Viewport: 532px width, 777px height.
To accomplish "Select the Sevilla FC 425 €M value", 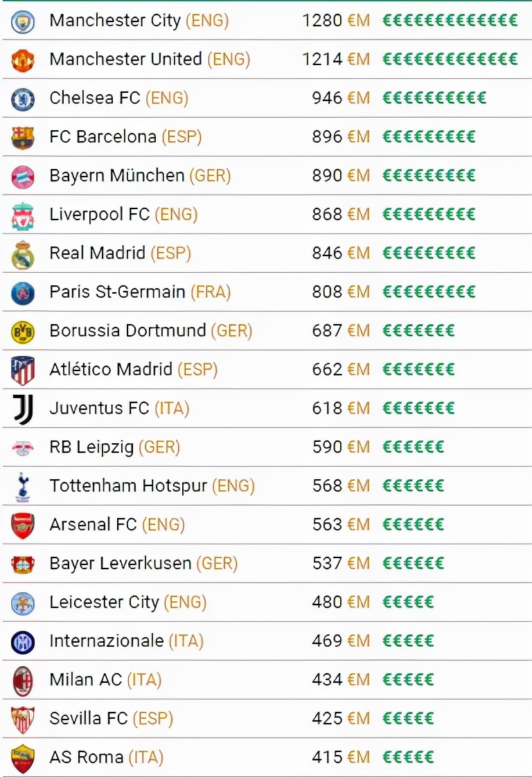I will [341, 719].
